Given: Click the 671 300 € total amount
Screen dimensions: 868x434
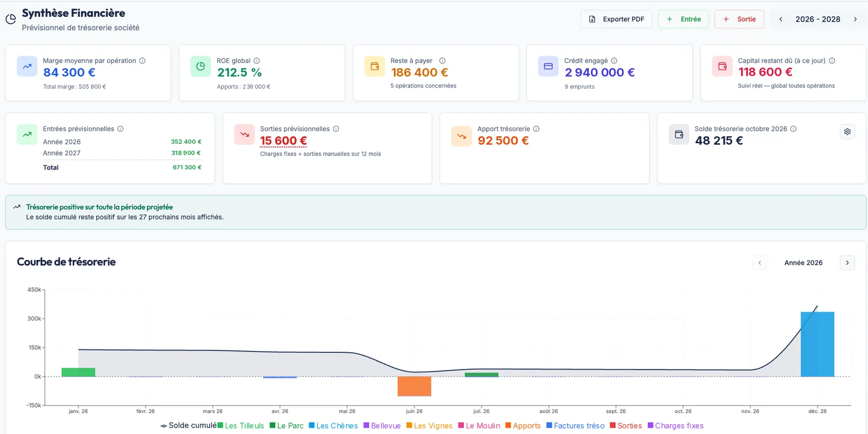Looking at the screenshot, I should (187, 168).
